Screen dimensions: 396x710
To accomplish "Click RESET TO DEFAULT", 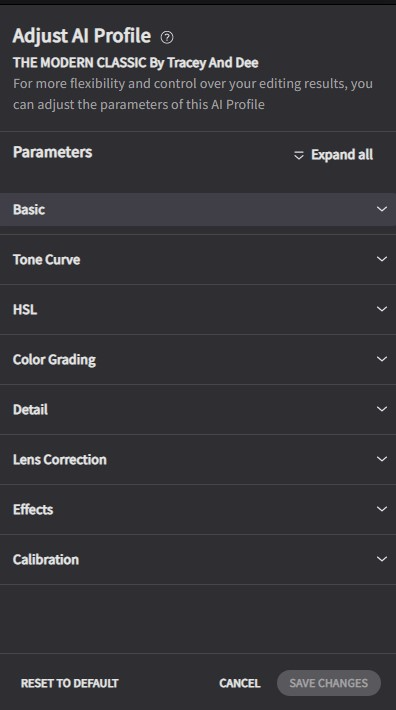I will click(x=70, y=683).
